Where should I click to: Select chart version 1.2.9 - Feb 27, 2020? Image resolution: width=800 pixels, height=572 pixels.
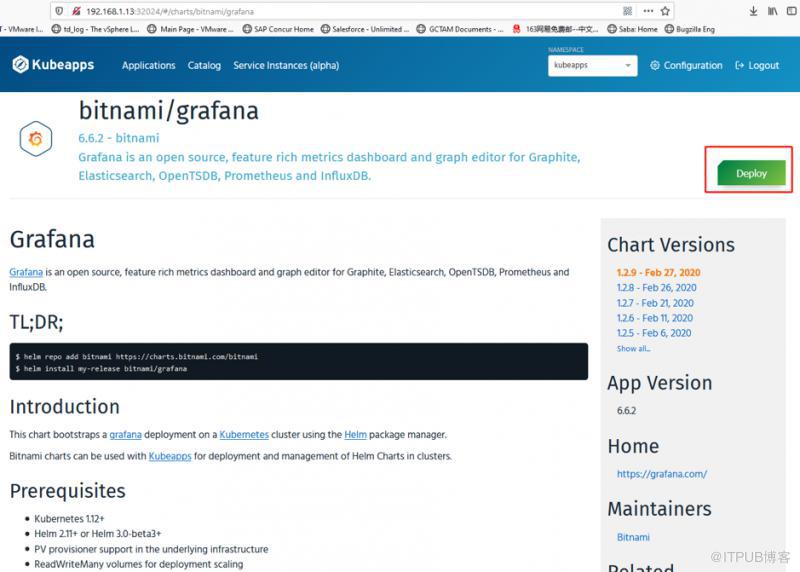pyautogui.click(x=658, y=272)
